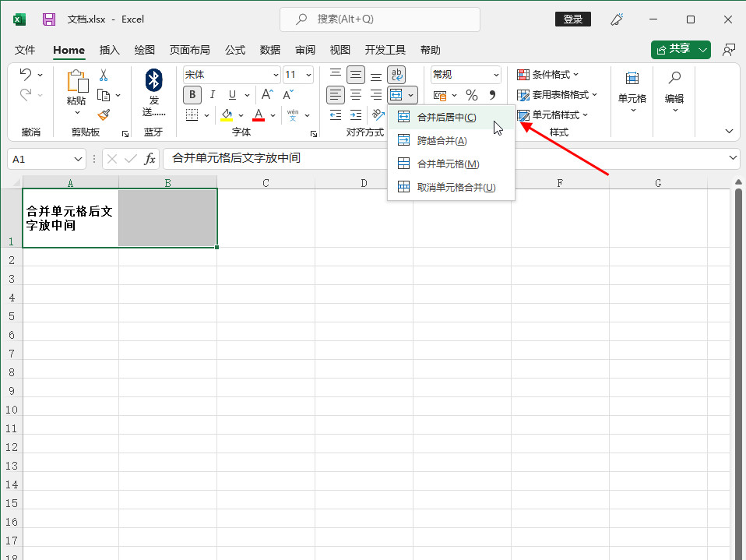Click the Bluetooth send icon
The image size is (746, 560).
point(153,80)
